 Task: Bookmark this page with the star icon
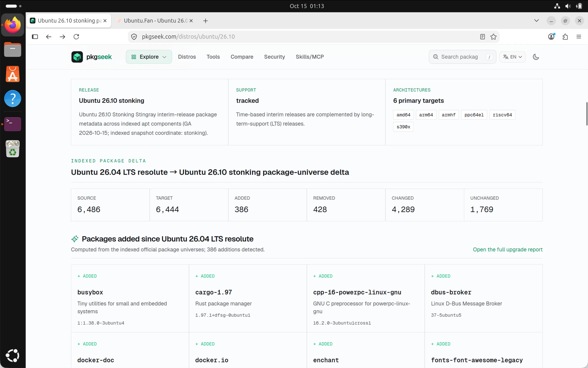(493, 37)
